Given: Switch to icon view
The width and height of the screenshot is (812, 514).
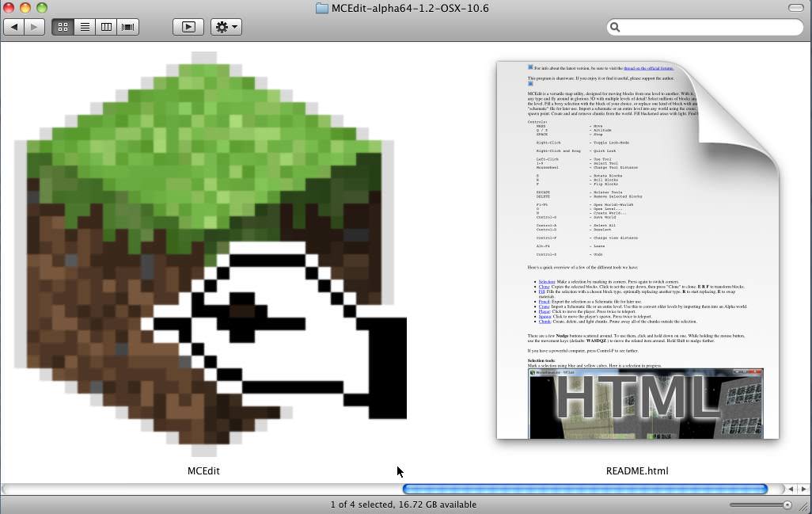Looking at the screenshot, I should click(63, 27).
